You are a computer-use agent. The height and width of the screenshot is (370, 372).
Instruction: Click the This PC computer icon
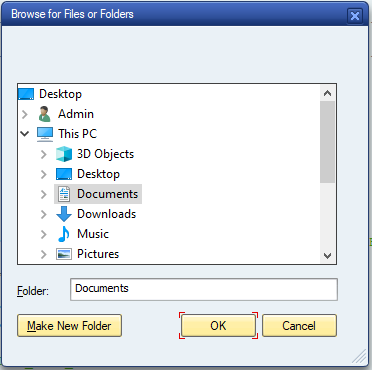point(45,134)
